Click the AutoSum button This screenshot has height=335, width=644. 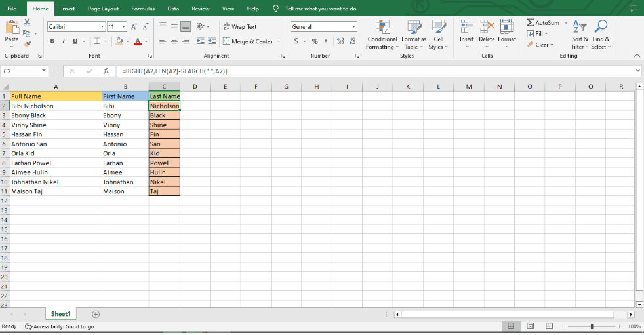[x=544, y=23]
